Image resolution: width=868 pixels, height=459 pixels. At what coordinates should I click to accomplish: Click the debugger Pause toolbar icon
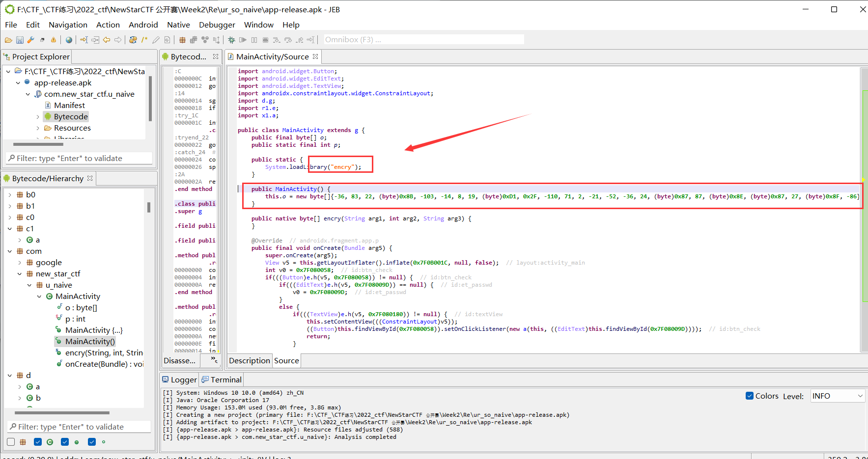point(254,40)
